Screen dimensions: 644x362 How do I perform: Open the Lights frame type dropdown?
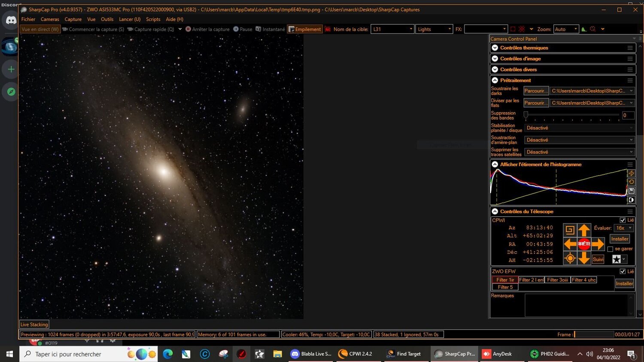pyautogui.click(x=434, y=29)
